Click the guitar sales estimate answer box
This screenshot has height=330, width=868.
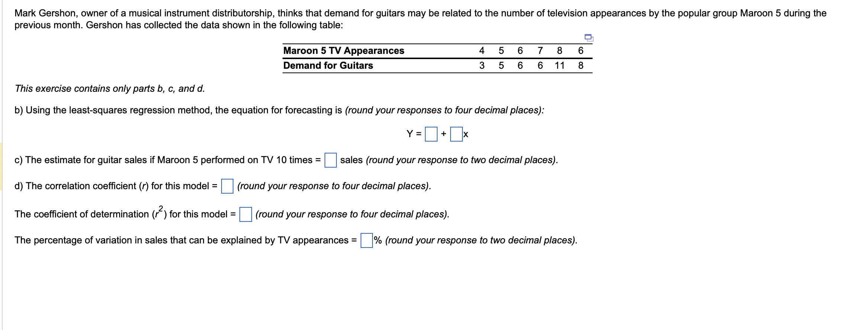[x=330, y=161]
